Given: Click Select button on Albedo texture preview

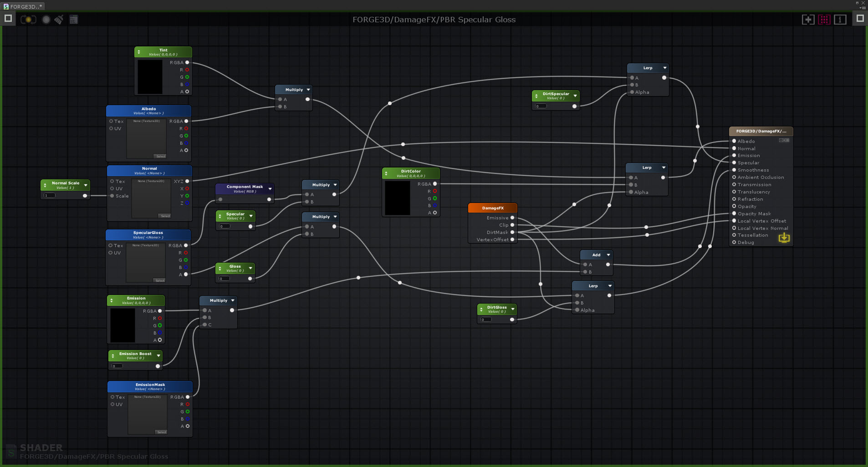Looking at the screenshot, I should click(x=160, y=156).
